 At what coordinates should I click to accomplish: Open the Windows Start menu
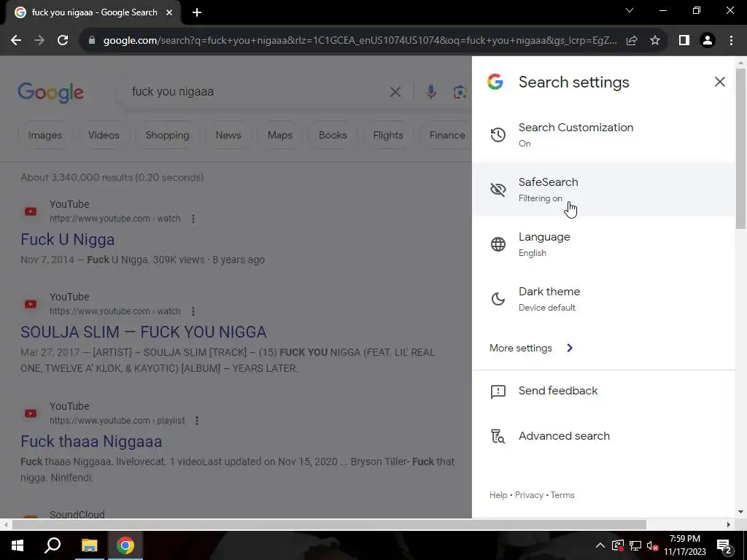coord(18,545)
